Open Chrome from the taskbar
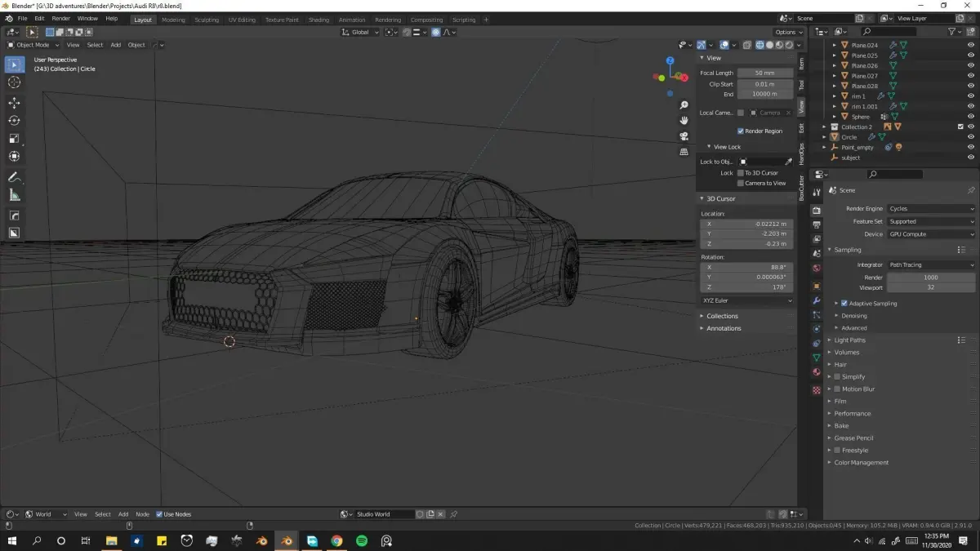Viewport: 980px width, 551px height. pyautogui.click(x=336, y=540)
